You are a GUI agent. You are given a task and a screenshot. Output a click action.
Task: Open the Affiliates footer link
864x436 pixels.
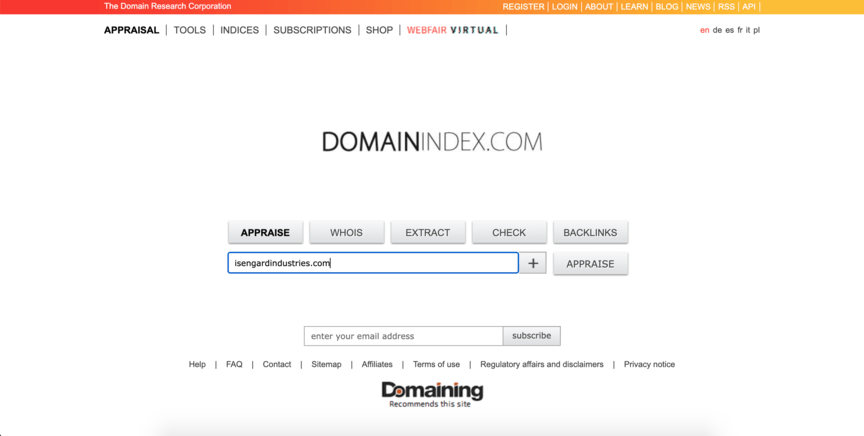click(377, 364)
